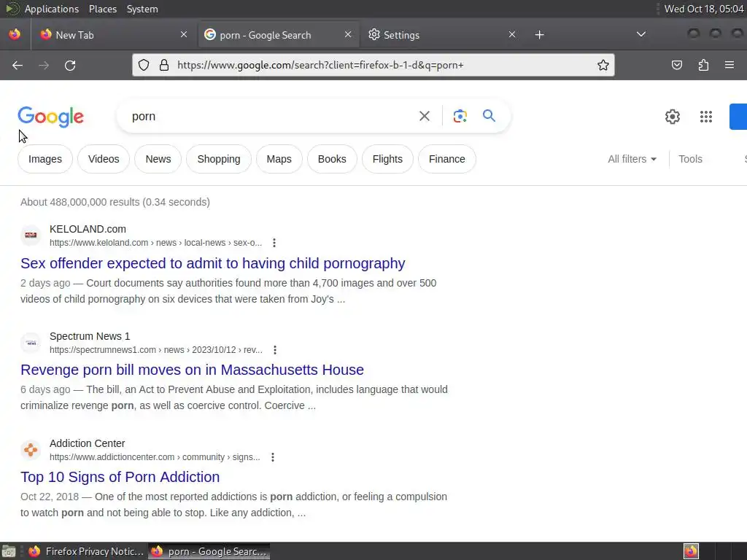Switch to Firefox Privacy Notice taskbar window
The height and width of the screenshot is (560, 747).
87,551
